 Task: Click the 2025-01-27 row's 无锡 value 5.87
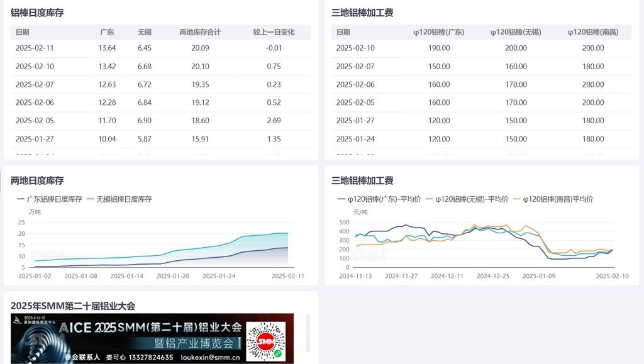[x=144, y=139]
